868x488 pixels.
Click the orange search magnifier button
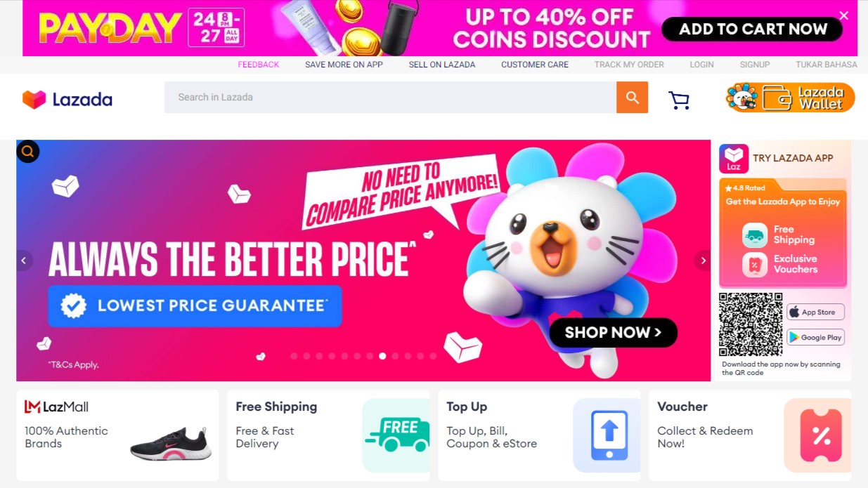point(632,98)
